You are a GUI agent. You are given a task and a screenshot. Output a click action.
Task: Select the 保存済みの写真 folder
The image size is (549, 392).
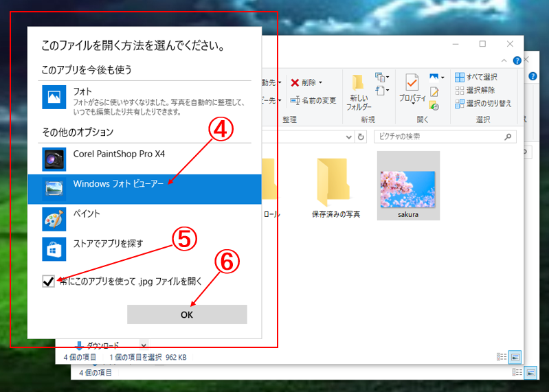(336, 188)
